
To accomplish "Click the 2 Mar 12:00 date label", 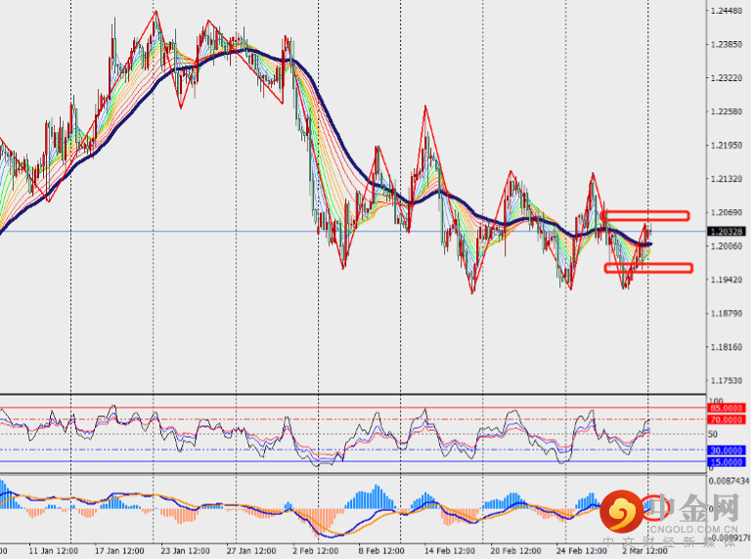I will 642,551.
